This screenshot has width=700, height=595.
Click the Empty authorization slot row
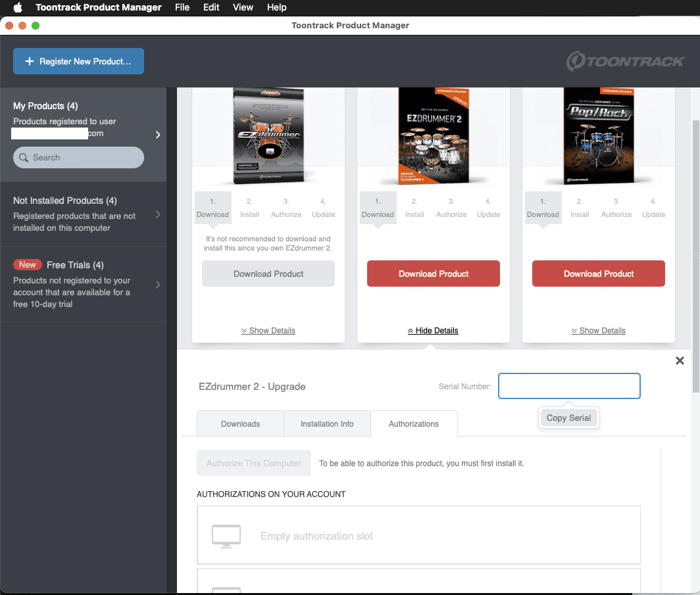[418, 535]
